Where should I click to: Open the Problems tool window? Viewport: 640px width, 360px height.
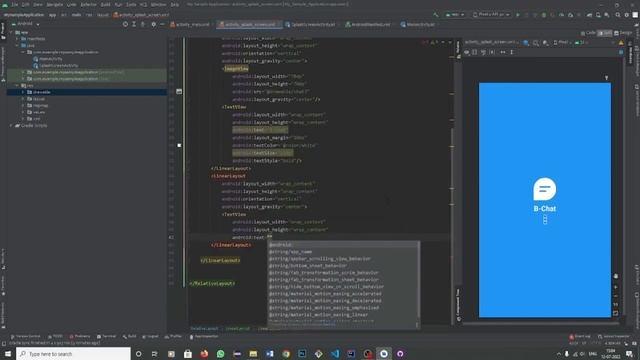click(80, 336)
